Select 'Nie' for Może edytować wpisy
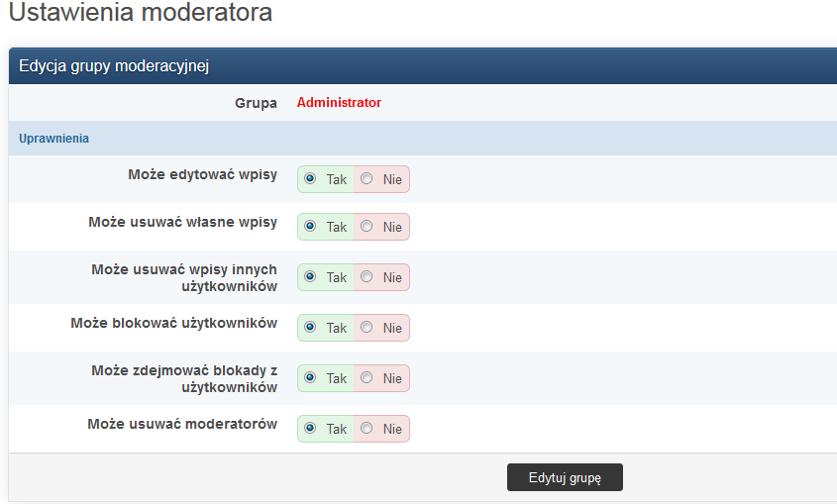Screen dimensions: 837x504 pos(367,179)
